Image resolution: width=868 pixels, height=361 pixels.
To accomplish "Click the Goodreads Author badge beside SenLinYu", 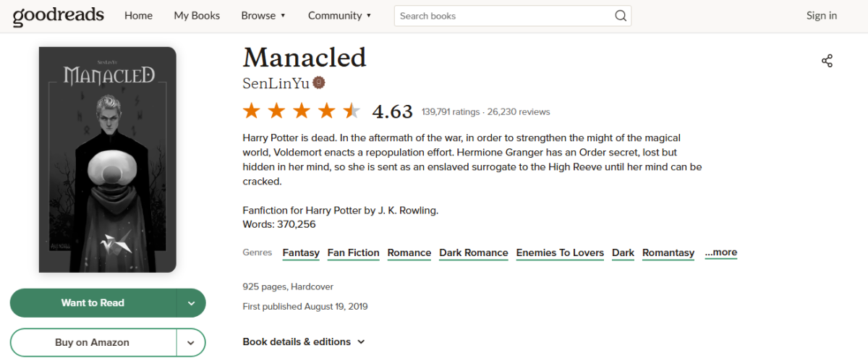I will point(319,83).
